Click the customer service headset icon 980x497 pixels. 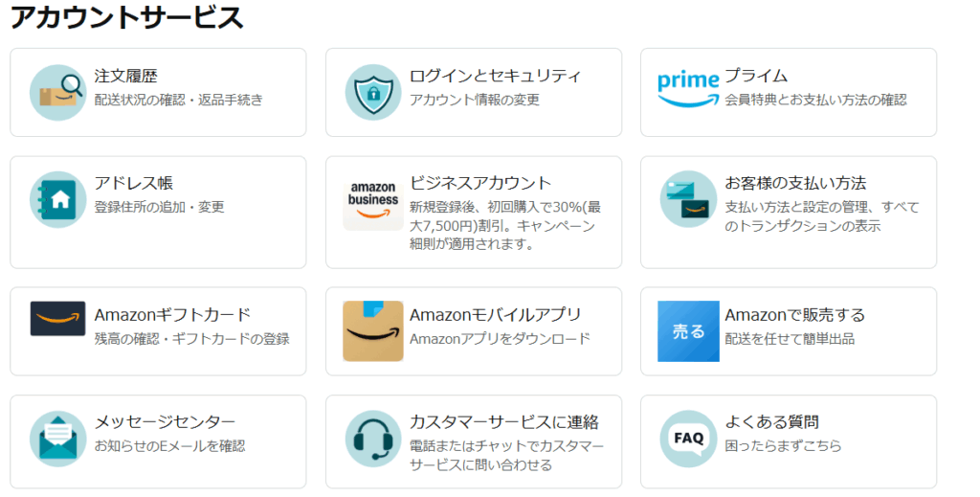pos(373,439)
